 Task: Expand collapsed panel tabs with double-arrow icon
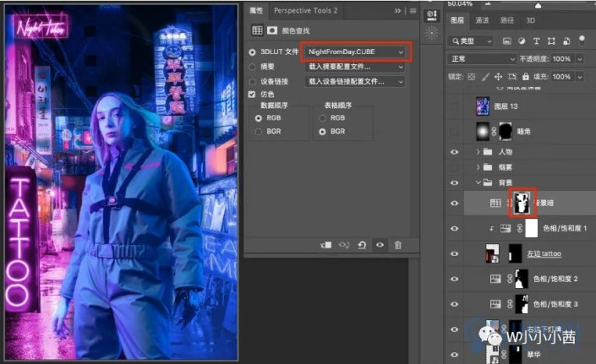(397, 11)
